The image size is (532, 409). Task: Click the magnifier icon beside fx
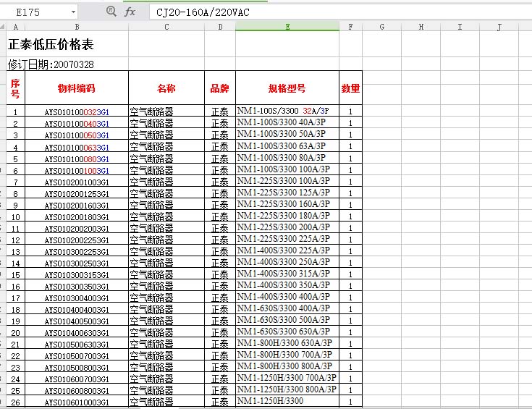(111, 12)
